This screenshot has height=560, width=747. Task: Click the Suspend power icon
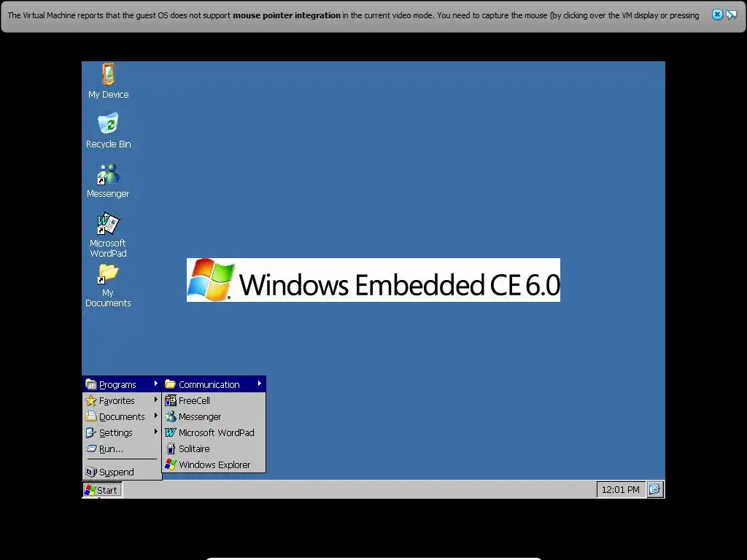[91, 472]
